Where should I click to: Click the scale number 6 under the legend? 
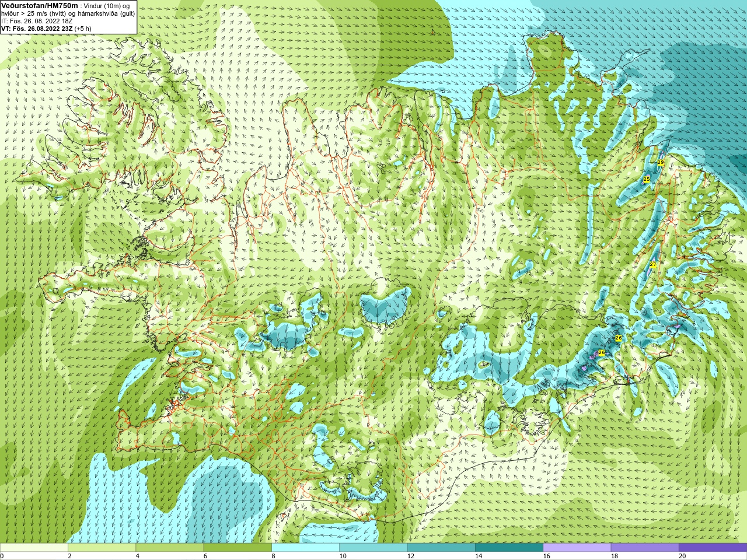[x=205, y=556]
